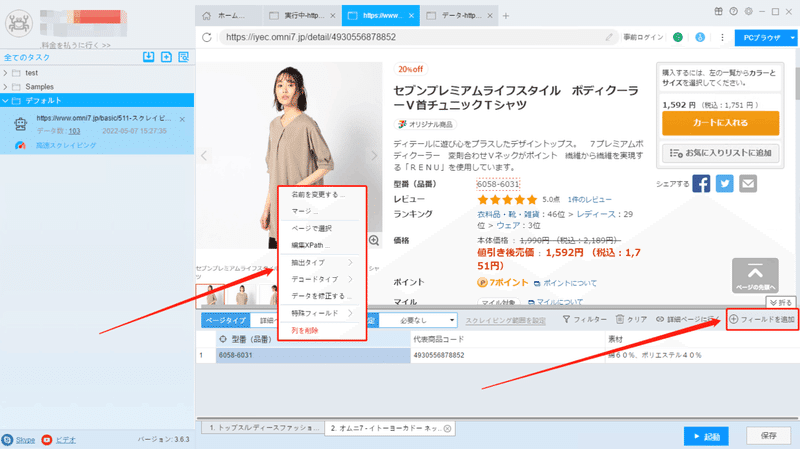This screenshot has width=800, height=449.
Task: Select マージ menu item
Action: coord(305,211)
